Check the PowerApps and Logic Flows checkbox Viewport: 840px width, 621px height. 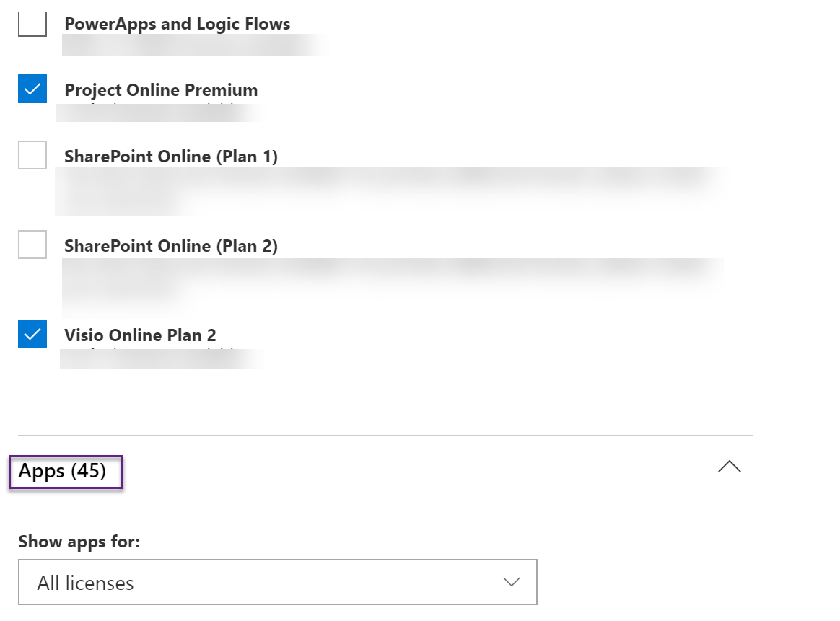pos(32,24)
